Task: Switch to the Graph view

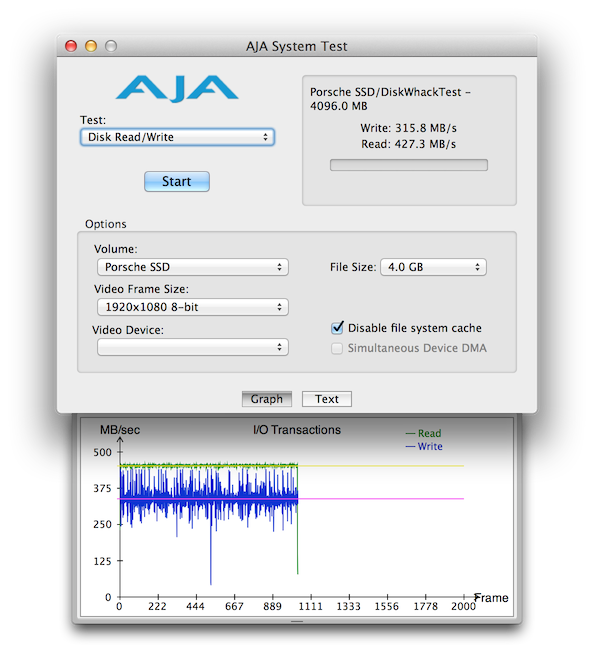Action: (267, 399)
